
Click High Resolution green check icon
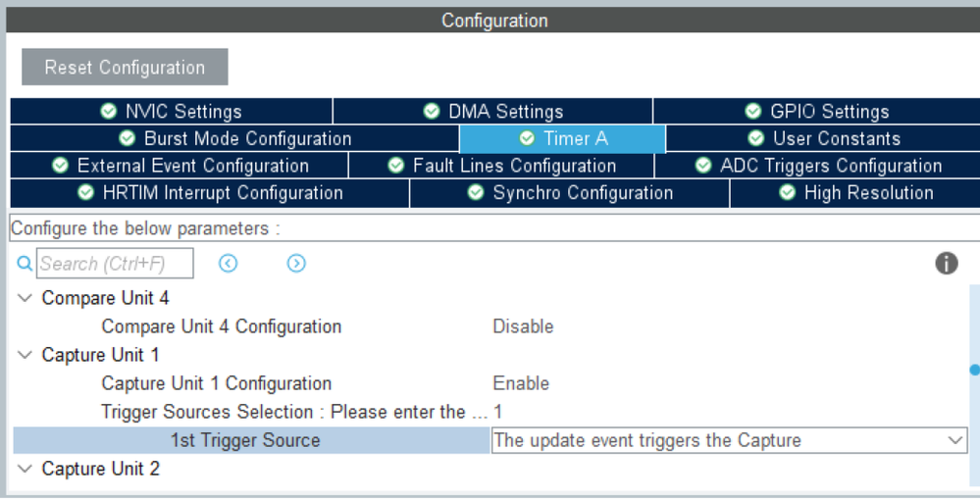789,193
